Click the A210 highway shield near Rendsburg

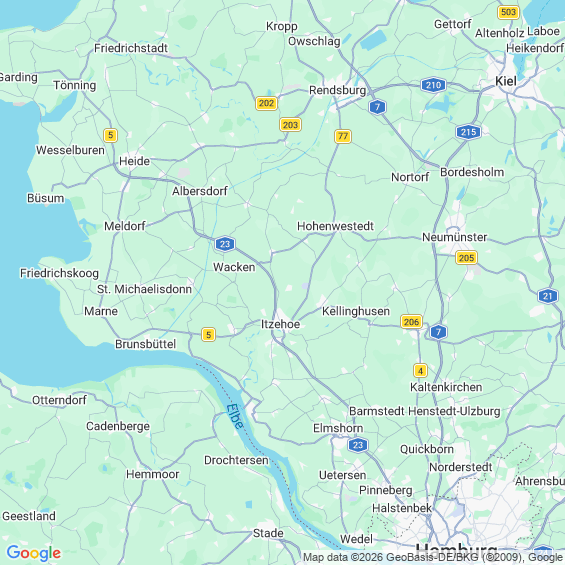(x=433, y=85)
